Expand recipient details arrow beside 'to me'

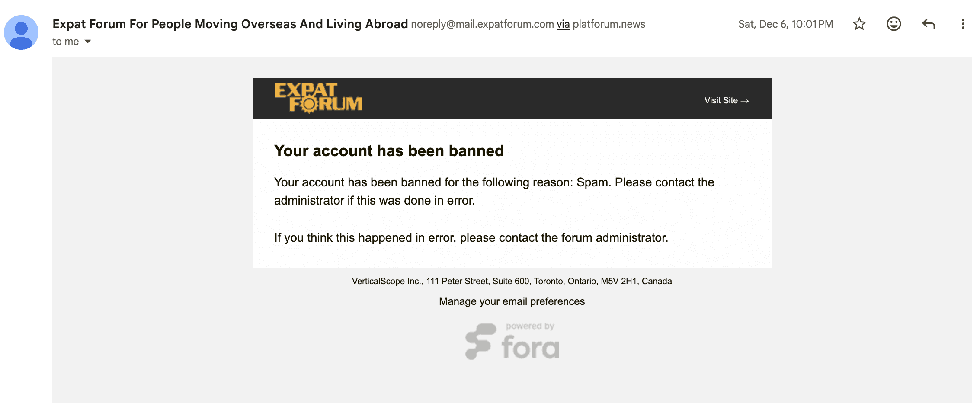pyautogui.click(x=88, y=42)
